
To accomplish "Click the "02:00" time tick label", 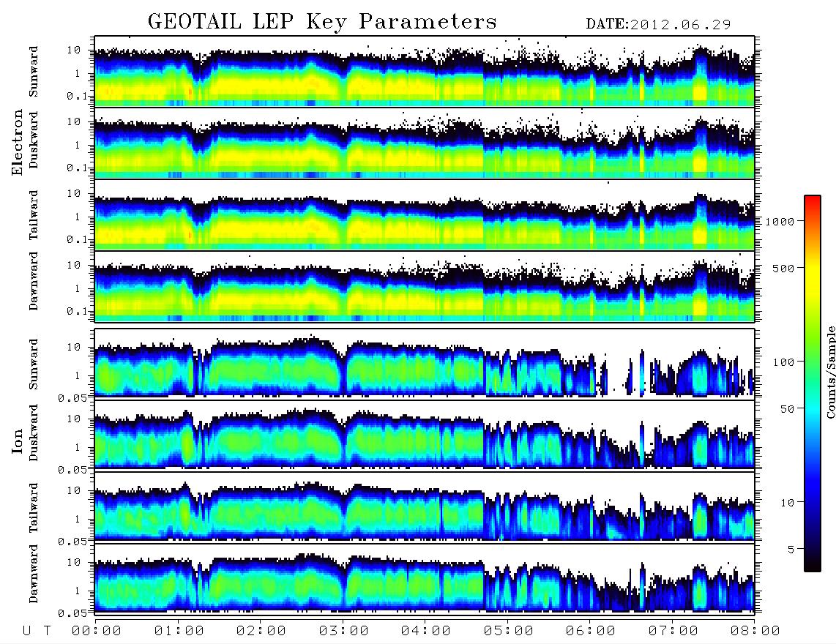I will 261,631.
